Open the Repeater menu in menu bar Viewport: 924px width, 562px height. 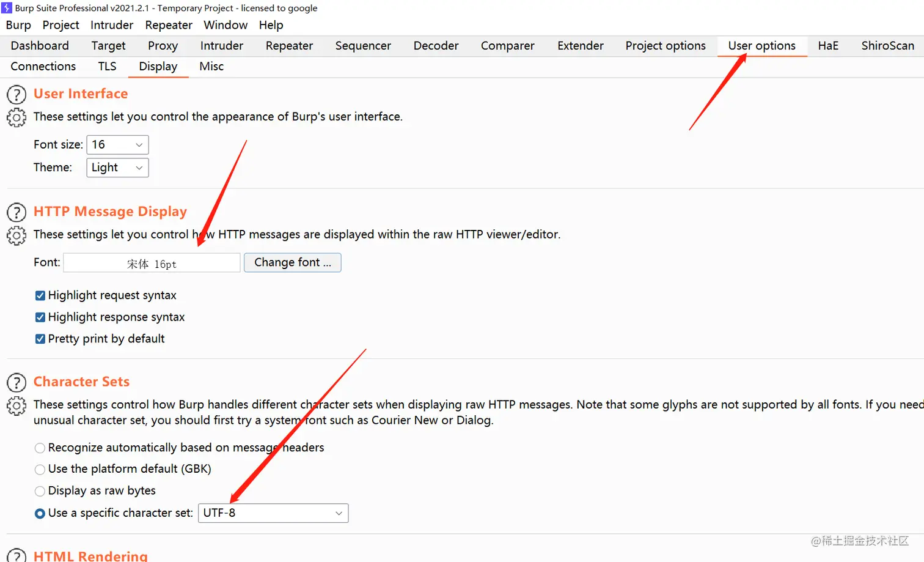coord(169,25)
